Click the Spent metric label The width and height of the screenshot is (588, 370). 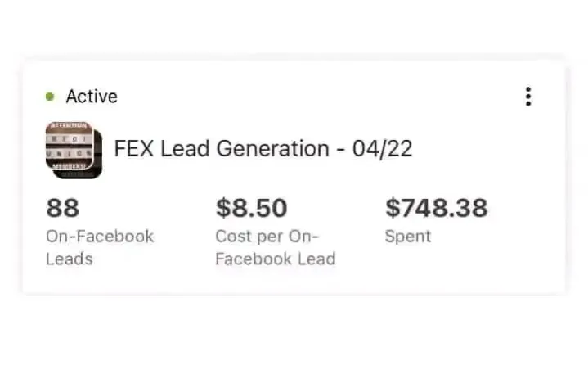click(407, 237)
